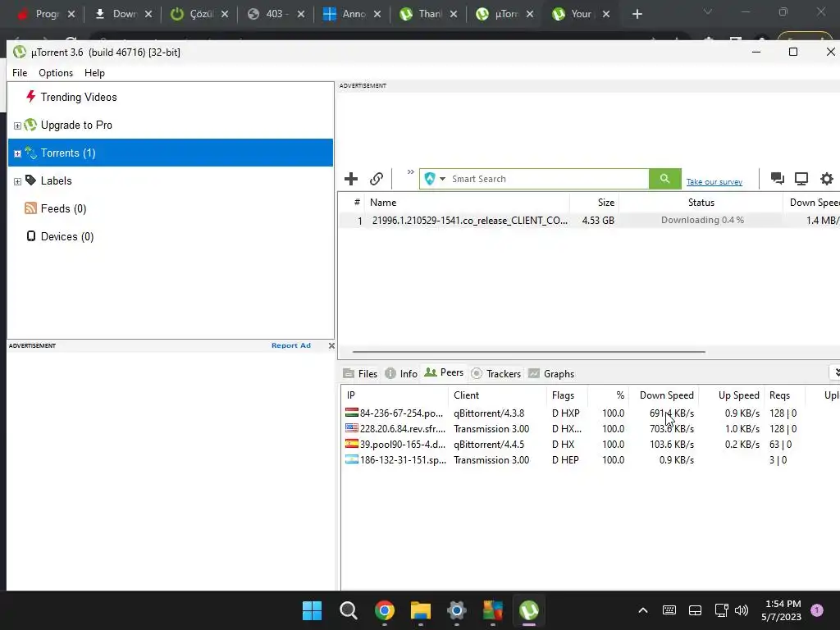Open the Help menu
This screenshot has height=630, width=840.
[94, 73]
